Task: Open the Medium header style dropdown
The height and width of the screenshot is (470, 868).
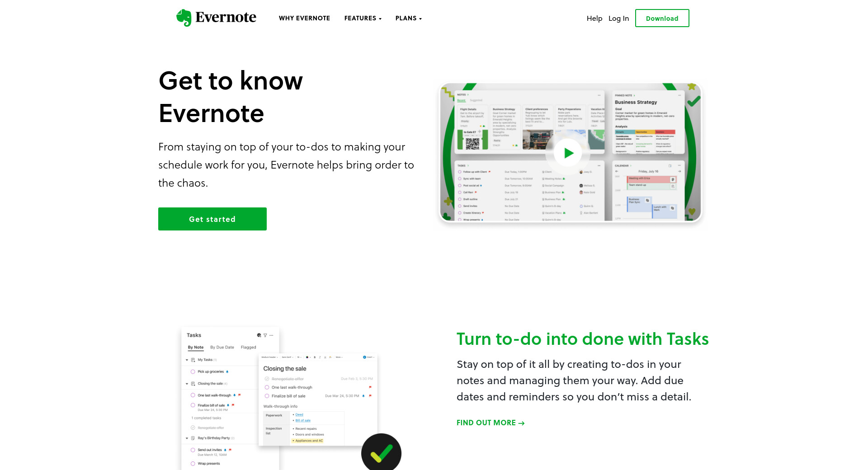Action: coord(269,357)
